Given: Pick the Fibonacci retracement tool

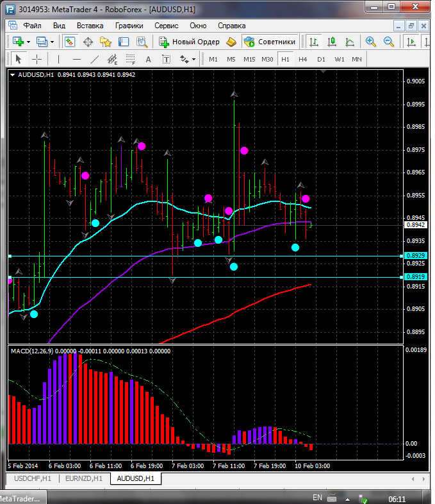Looking at the screenshot, I should click(131, 59).
